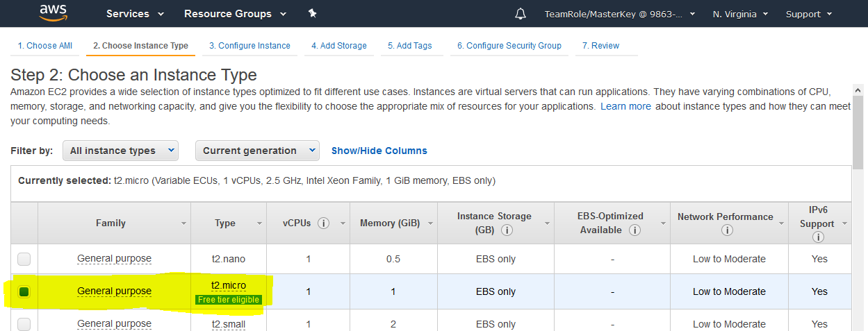Click Low to Moderate in t2.nano row
The width and height of the screenshot is (868, 331).
coord(729,259)
